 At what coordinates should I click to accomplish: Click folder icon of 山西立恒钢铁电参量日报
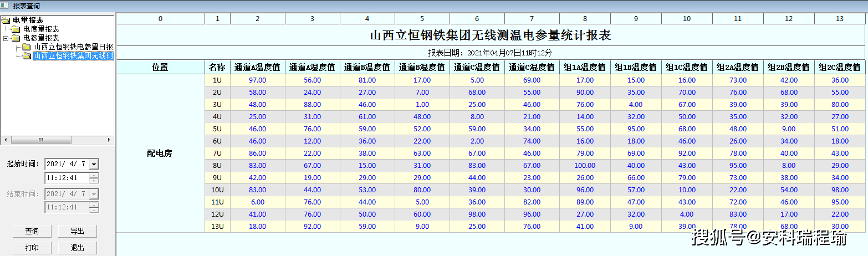coord(26,47)
